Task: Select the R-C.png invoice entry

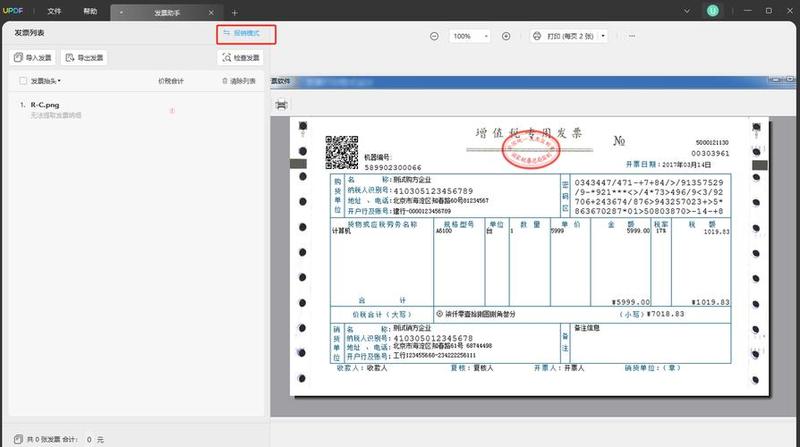Action: point(138,109)
